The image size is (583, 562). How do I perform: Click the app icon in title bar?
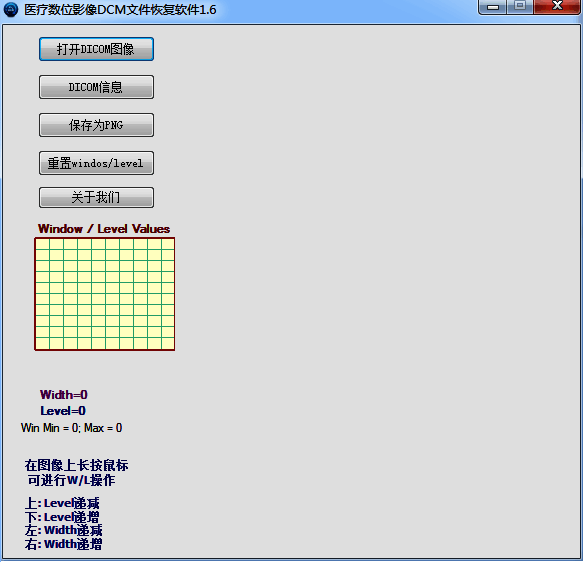(10, 9)
